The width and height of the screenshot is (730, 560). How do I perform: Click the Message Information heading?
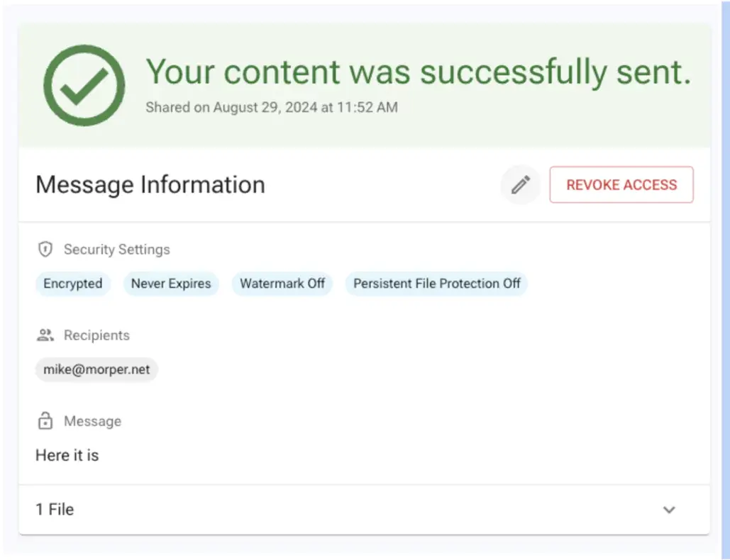point(150,185)
